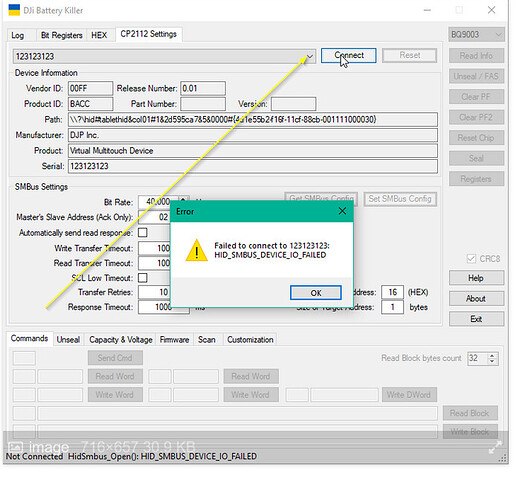Click the device Path field

253,119
